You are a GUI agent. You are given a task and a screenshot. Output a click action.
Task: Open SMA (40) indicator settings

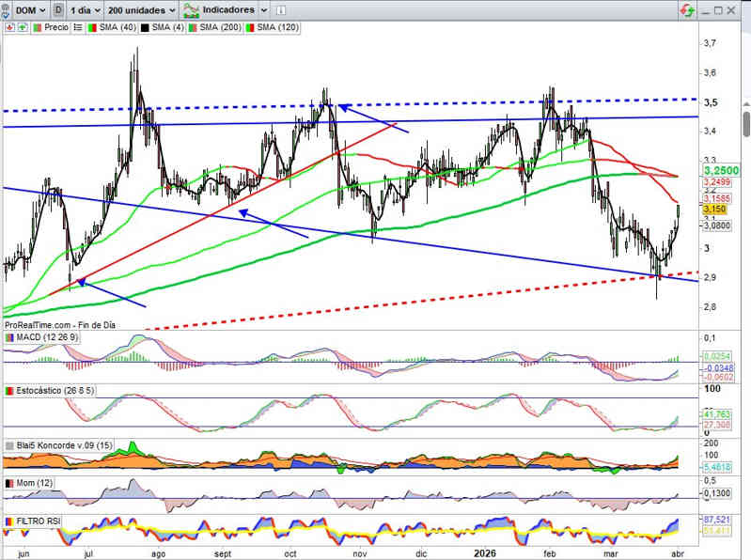(x=113, y=27)
